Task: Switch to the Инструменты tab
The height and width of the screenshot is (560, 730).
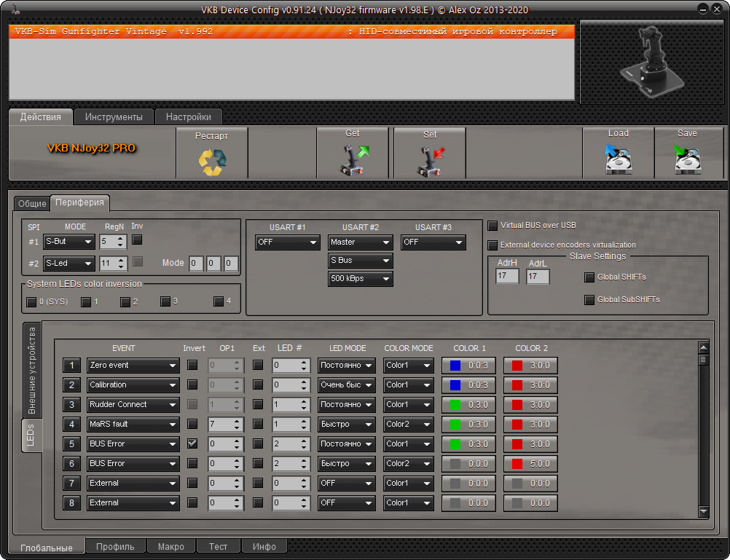Action: click(x=114, y=117)
